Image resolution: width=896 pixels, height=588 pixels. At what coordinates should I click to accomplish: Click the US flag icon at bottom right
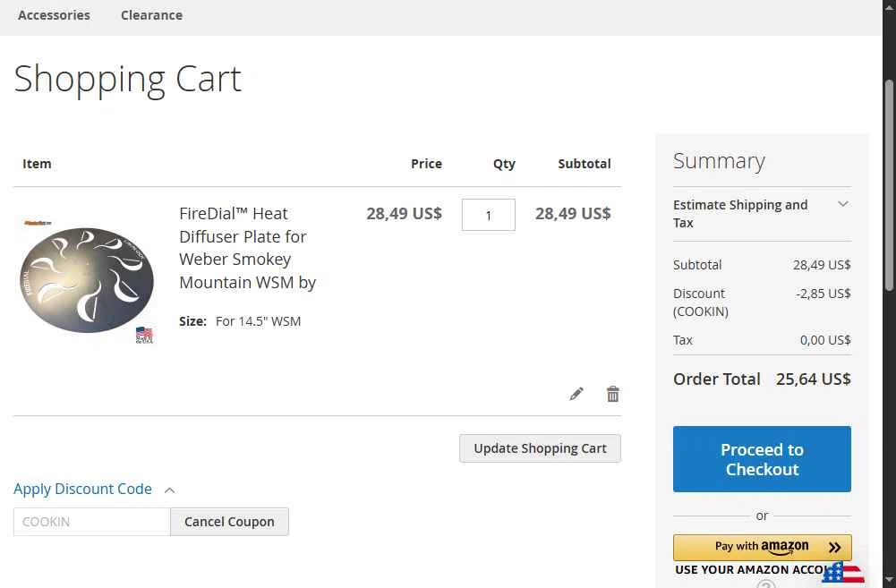pyautogui.click(x=844, y=574)
